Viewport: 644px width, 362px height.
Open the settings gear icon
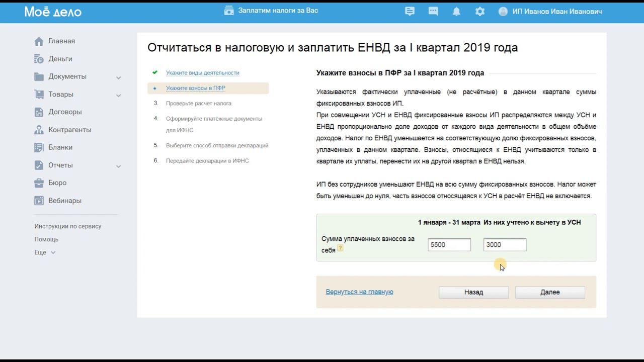pyautogui.click(x=480, y=11)
